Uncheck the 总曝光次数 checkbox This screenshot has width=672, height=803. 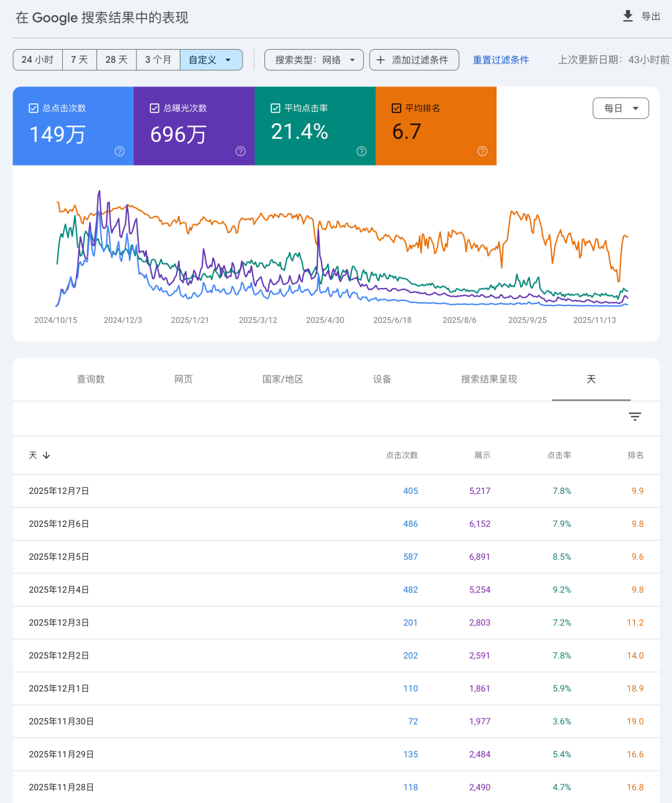point(154,108)
